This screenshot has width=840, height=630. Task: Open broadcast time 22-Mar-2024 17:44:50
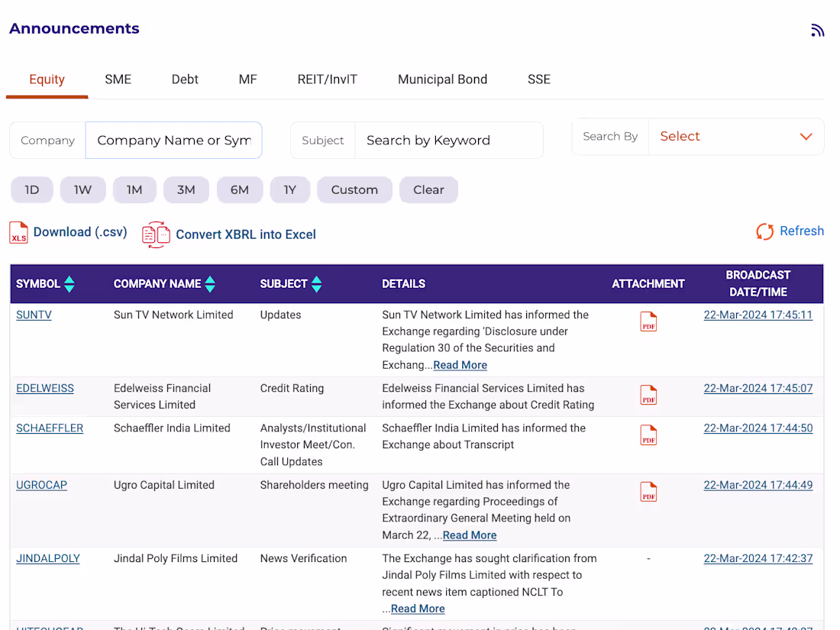click(x=758, y=428)
